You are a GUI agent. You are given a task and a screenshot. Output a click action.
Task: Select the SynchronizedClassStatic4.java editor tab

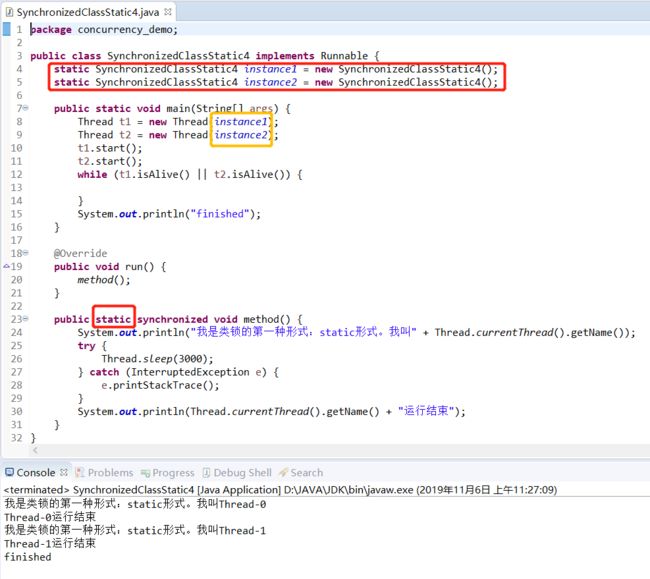coord(88,12)
